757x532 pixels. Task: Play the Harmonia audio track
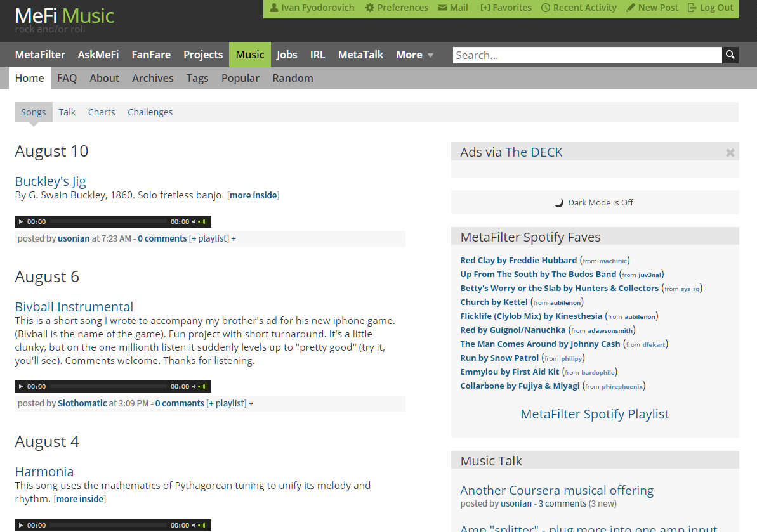tap(21, 526)
